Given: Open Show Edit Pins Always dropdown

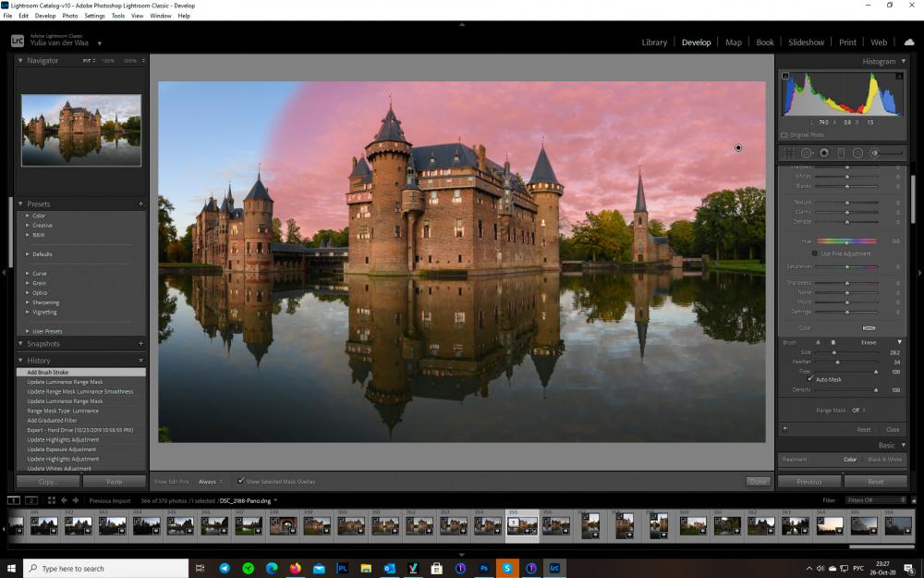Looking at the screenshot, I should point(211,481).
